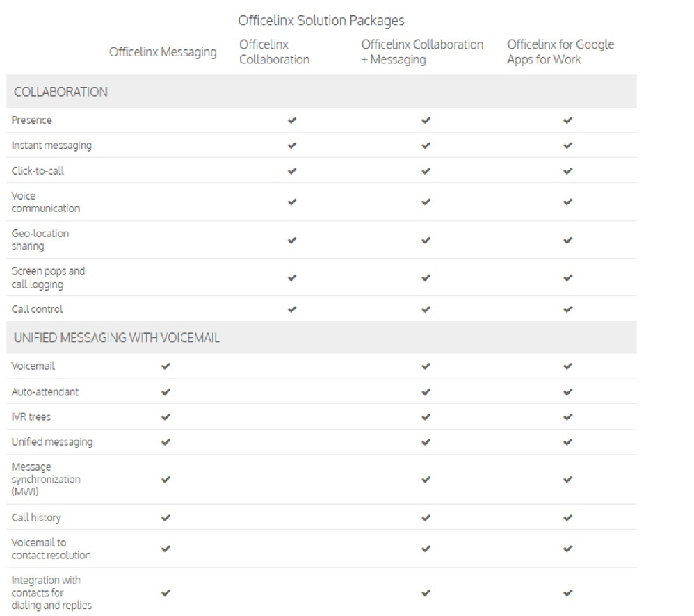Click the Officelinx Solution Packages title

[x=321, y=21]
